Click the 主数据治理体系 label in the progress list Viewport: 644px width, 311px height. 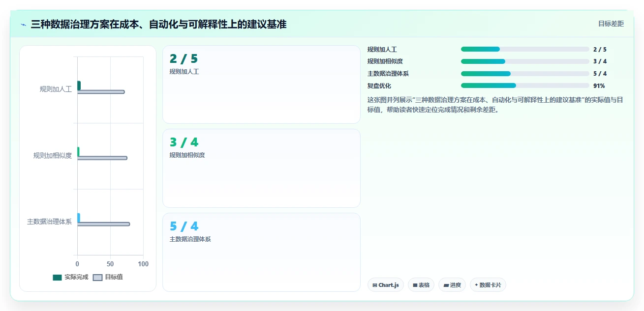[388, 74]
